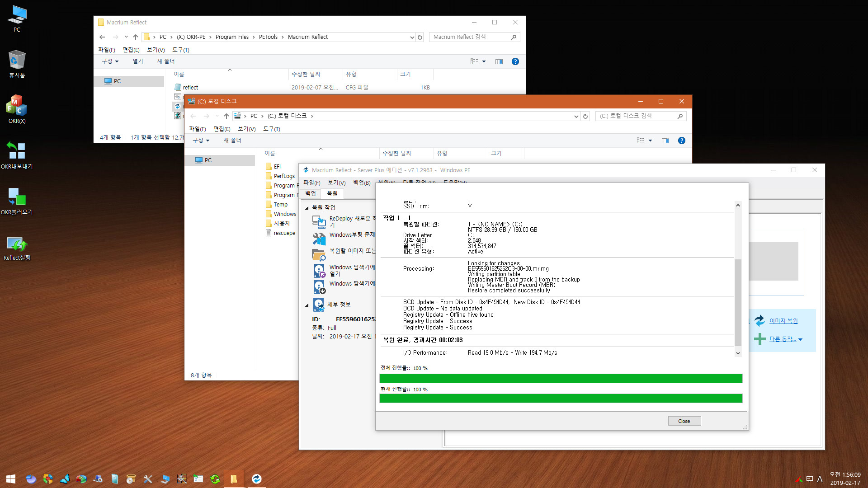
Task: Click the 이미지 복원 link
Action: pyautogui.click(x=783, y=321)
